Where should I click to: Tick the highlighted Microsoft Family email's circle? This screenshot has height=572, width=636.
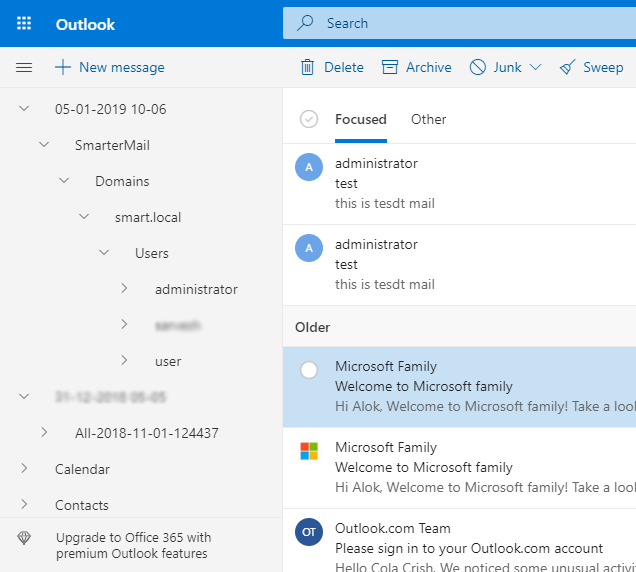309,370
